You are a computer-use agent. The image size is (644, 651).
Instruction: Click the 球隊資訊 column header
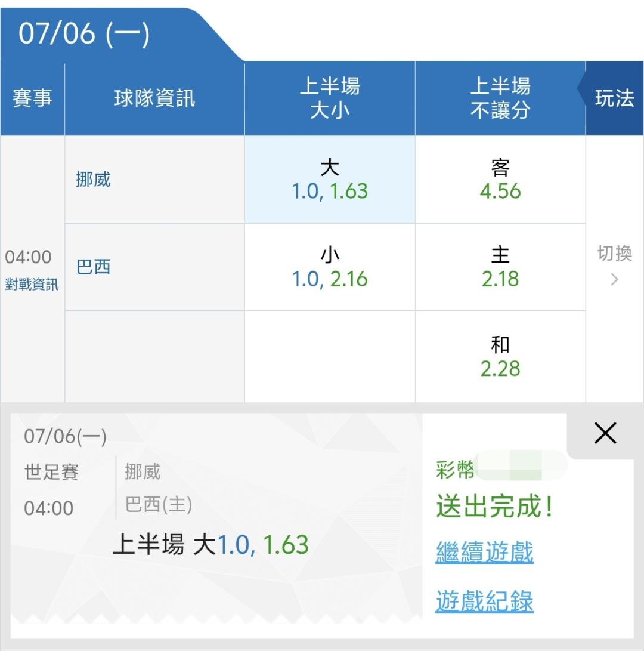(x=154, y=98)
